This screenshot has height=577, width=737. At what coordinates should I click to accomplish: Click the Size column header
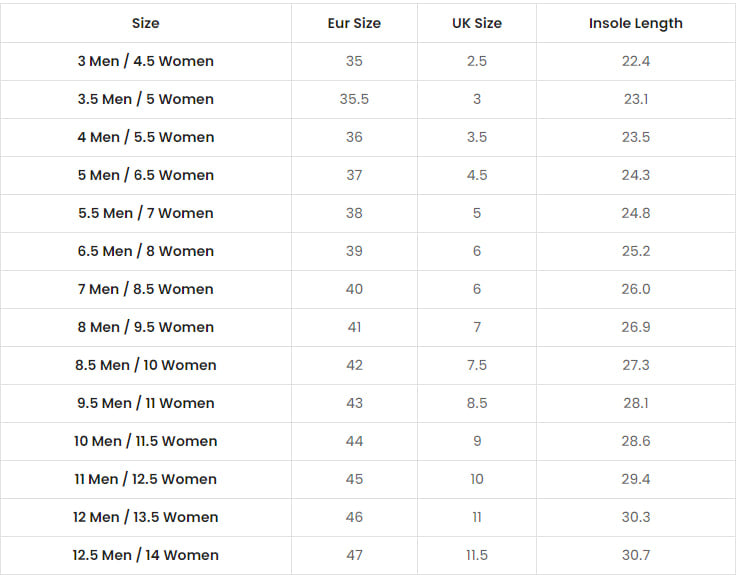pos(146,23)
